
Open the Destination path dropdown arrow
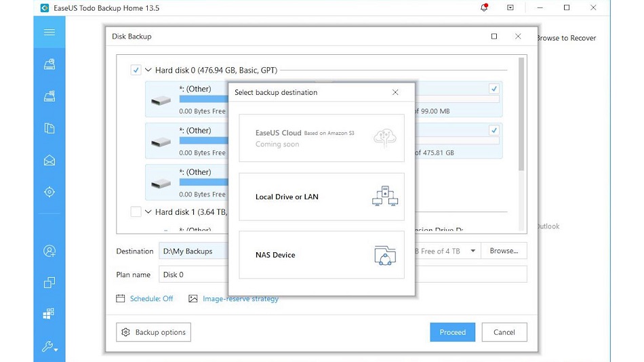tap(472, 251)
